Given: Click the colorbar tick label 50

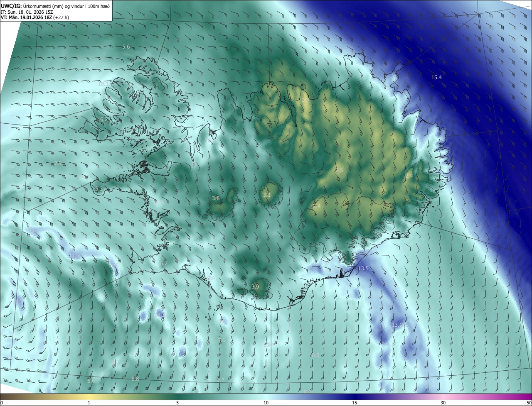Looking at the screenshot, I should (x=529, y=403).
